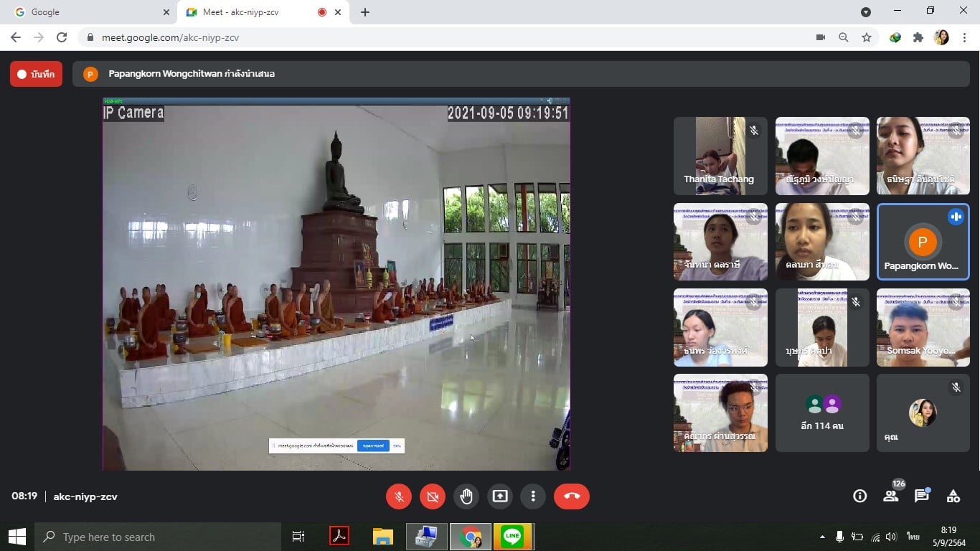Click the tile showing 114 more people
The image size is (980, 551).
(822, 413)
